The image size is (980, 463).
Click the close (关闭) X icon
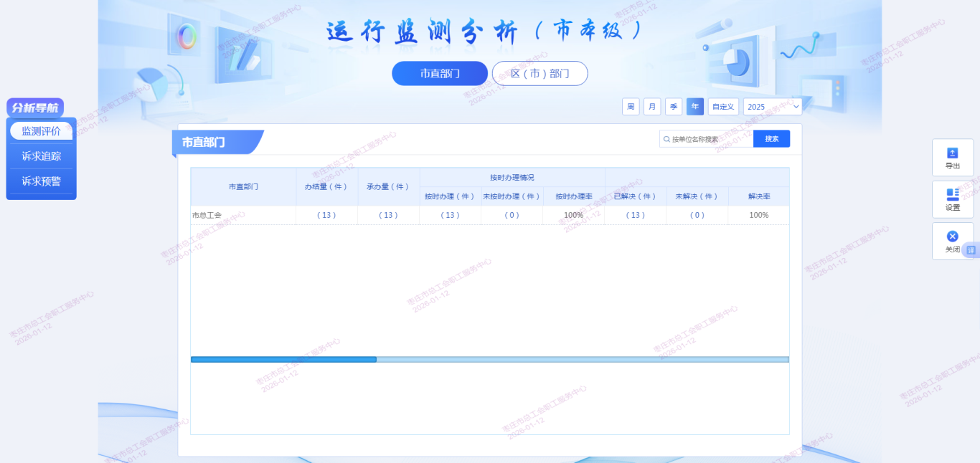[952, 237]
